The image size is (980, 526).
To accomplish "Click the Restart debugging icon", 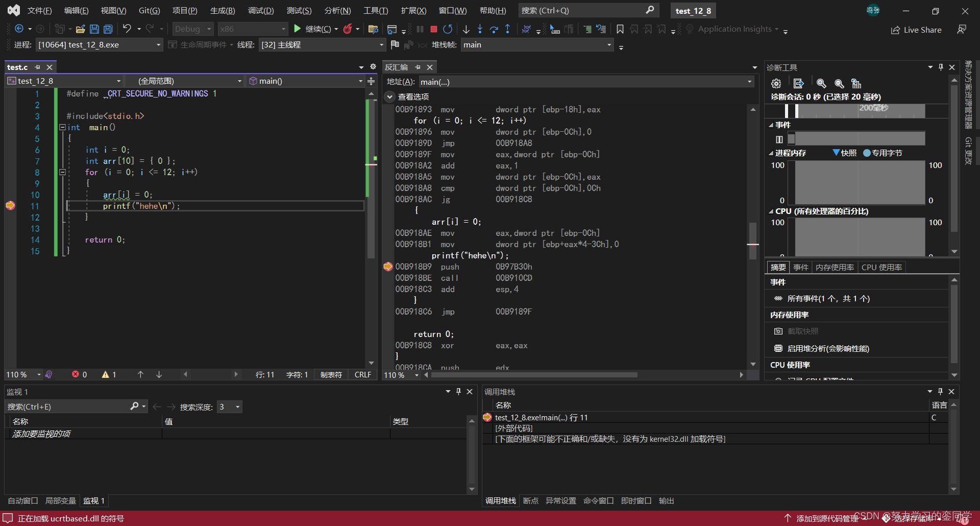I will point(448,29).
